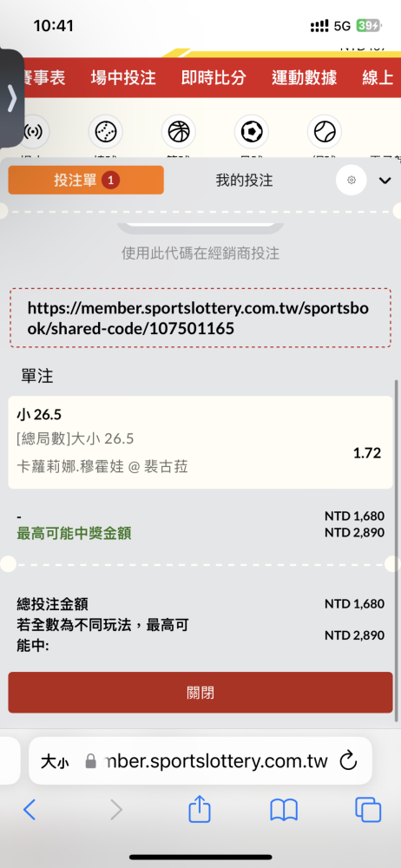Viewport: 401px width, 868px height.
Task: Open the 運動數據 menu item
Action: 304,77
